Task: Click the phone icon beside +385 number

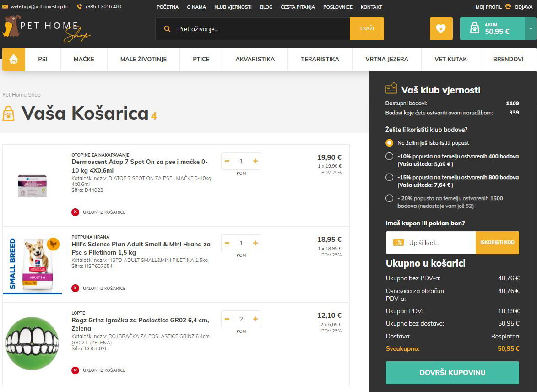Action: 79,6
